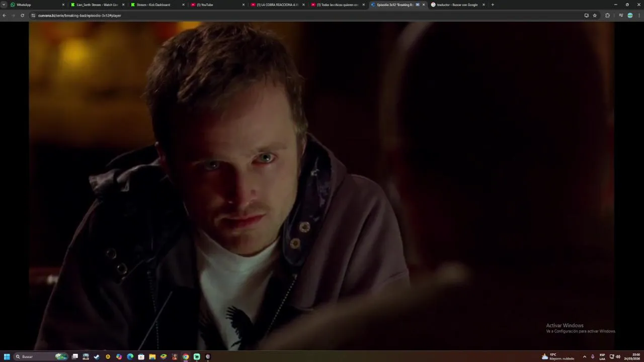Show hidden system tray icons
Viewport: 644px width, 362px height.
[x=584, y=356]
